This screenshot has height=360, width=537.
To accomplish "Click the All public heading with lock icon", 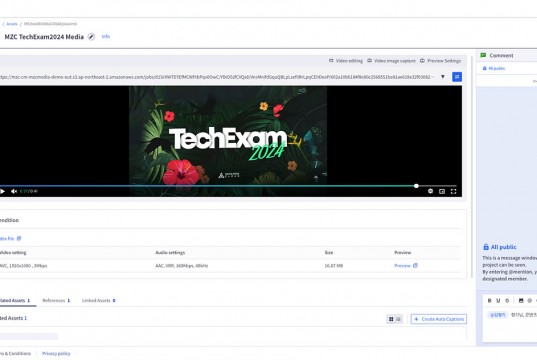I will (500, 247).
